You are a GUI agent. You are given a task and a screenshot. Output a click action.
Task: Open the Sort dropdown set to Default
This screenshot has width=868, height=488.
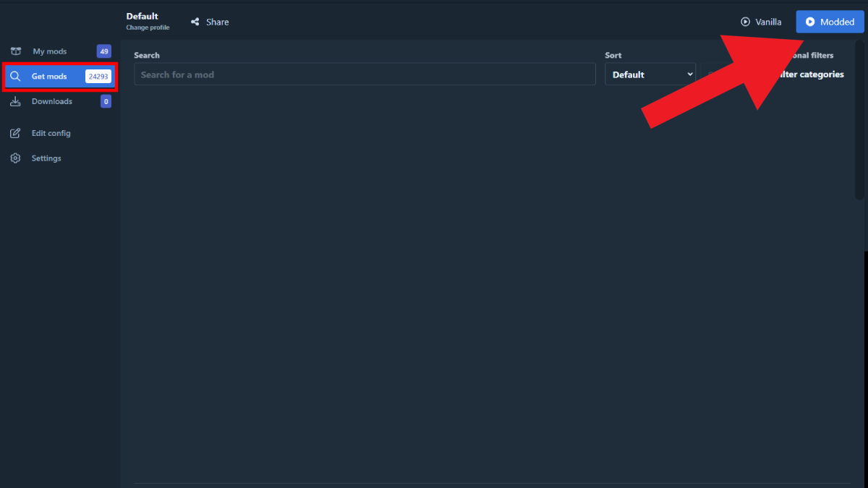(x=650, y=74)
